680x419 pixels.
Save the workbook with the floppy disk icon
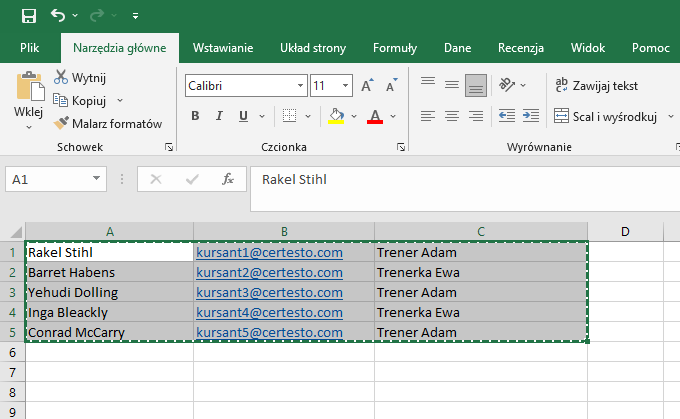coord(29,16)
